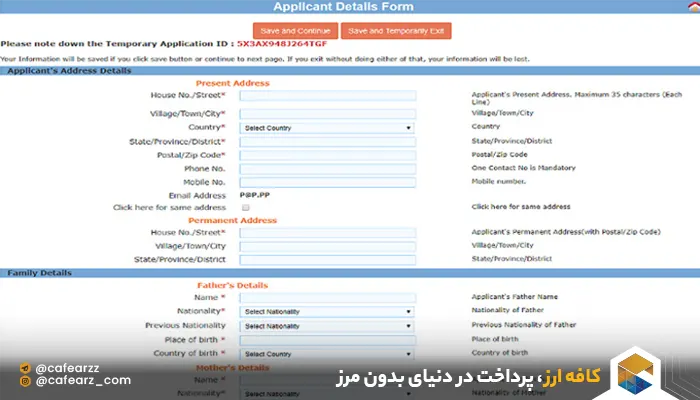700x400 pixels.
Task: Click Father's Place of birth field
Action: point(328,340)
